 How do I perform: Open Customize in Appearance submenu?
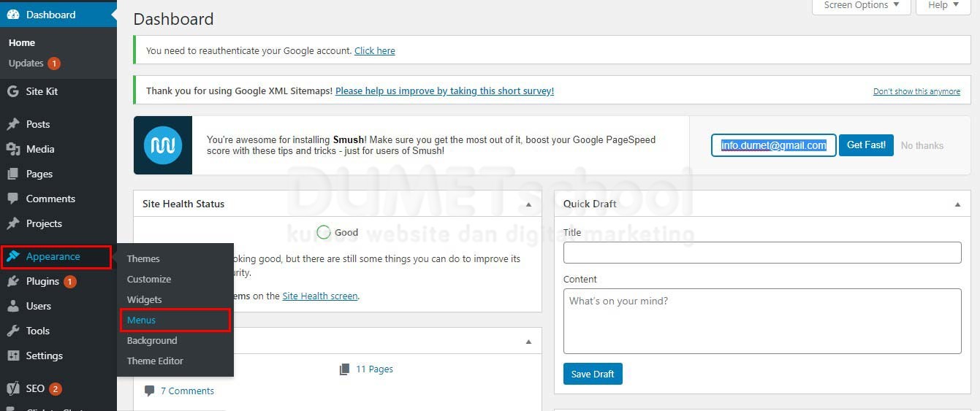(149, 279)
